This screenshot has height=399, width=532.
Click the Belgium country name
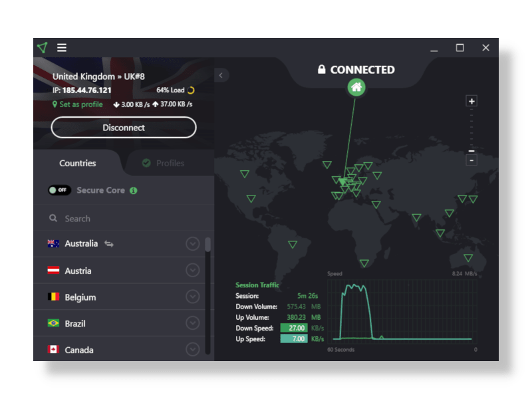[x=80, y=297]
